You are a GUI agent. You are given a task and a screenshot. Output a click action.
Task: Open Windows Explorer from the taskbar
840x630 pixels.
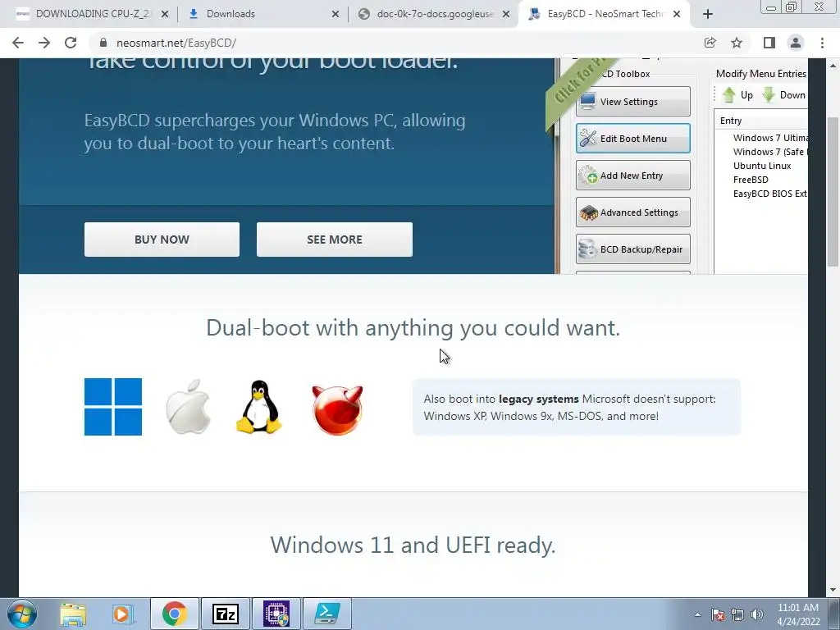coord(73,614)
